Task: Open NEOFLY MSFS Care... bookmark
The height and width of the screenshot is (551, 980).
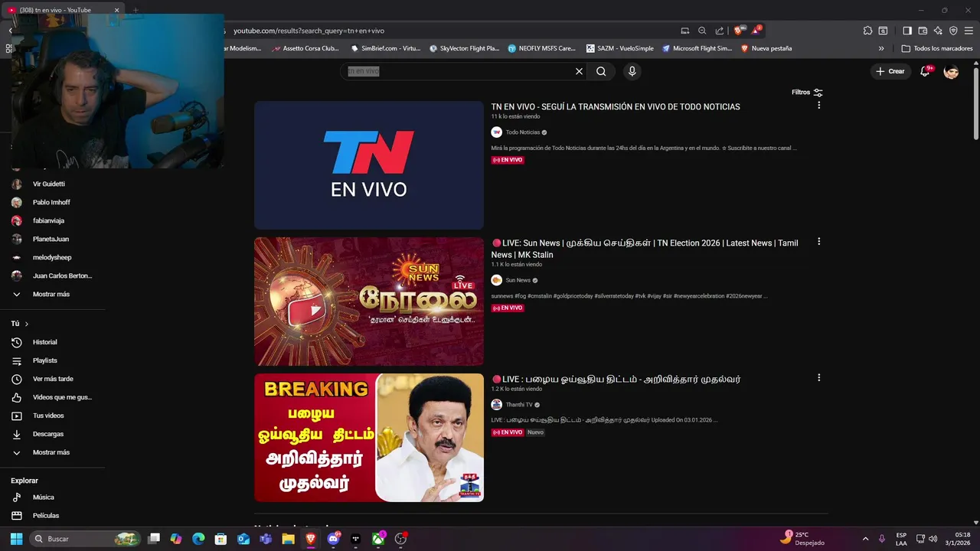Action: pyautogui.click(x=541, y=48)
